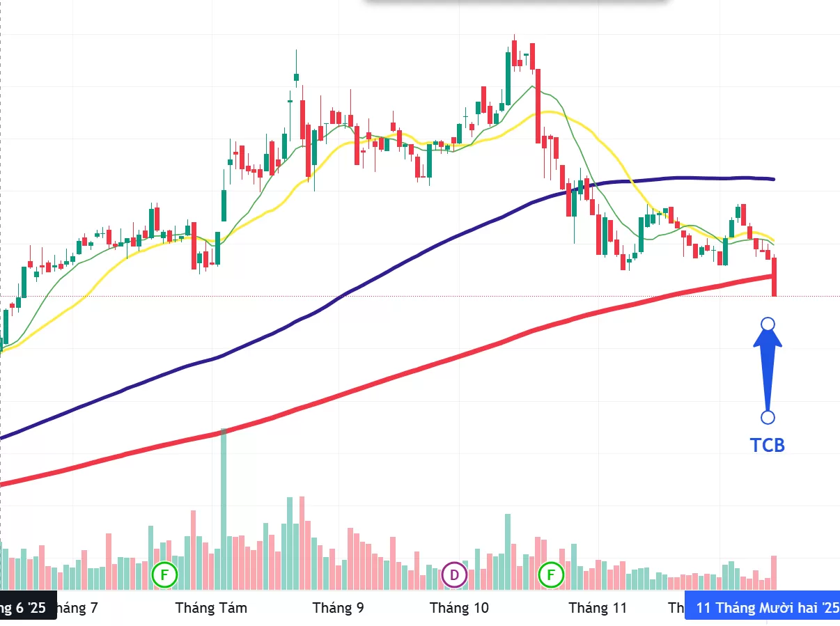Select the TCB text label

pyautogui.click(x=768, y=446)
